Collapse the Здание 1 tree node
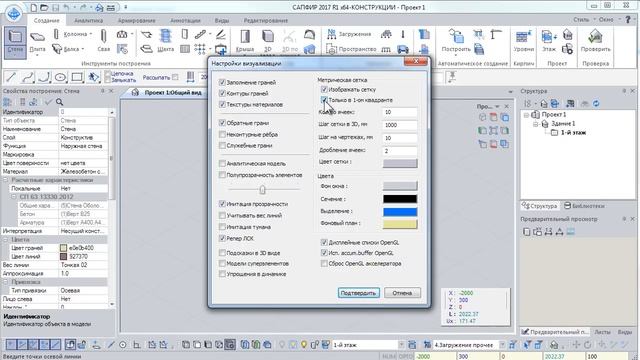The width and height of the screenshot is (640, 360). click(536, 124)
